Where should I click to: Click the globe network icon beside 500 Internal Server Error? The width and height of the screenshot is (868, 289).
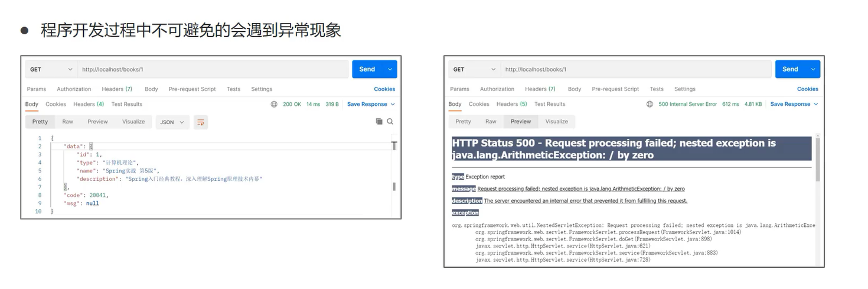point(650,104)
